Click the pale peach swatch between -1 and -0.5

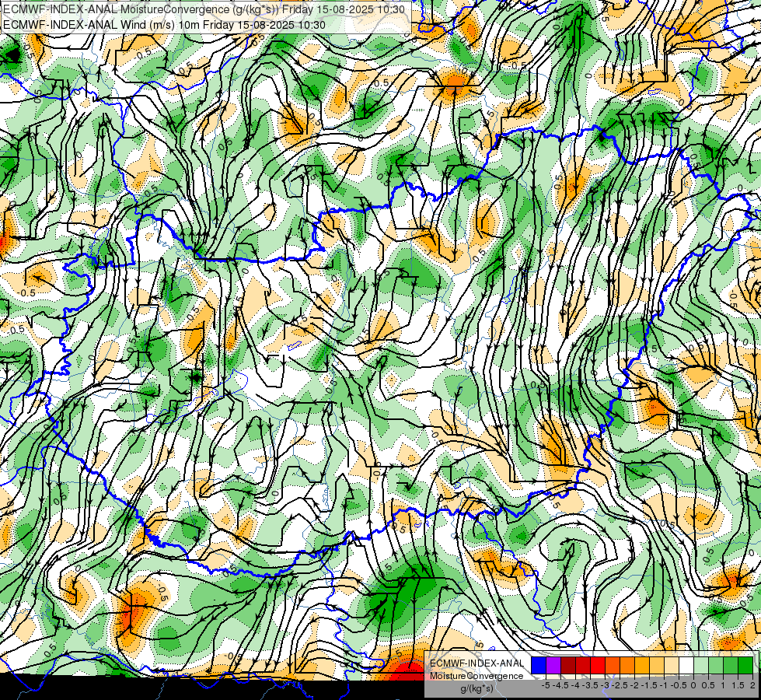pos(672,665)
